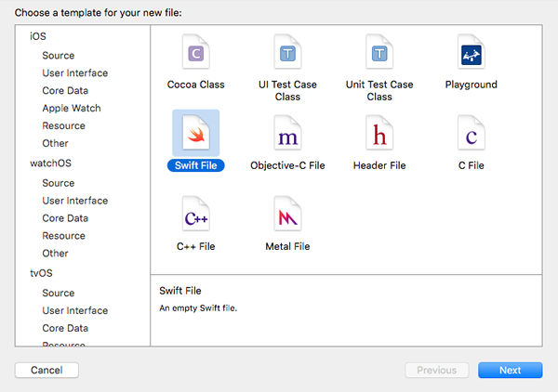The width and height of the screenshot is (558, 392).
Task: Select User Interface under iOS
Action: pos(74,73)
